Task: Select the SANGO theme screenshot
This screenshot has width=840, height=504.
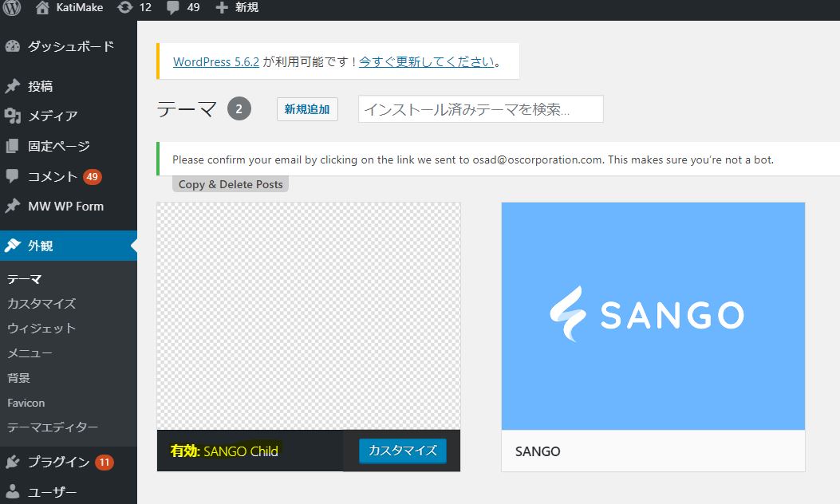Action: click(653, 316)
